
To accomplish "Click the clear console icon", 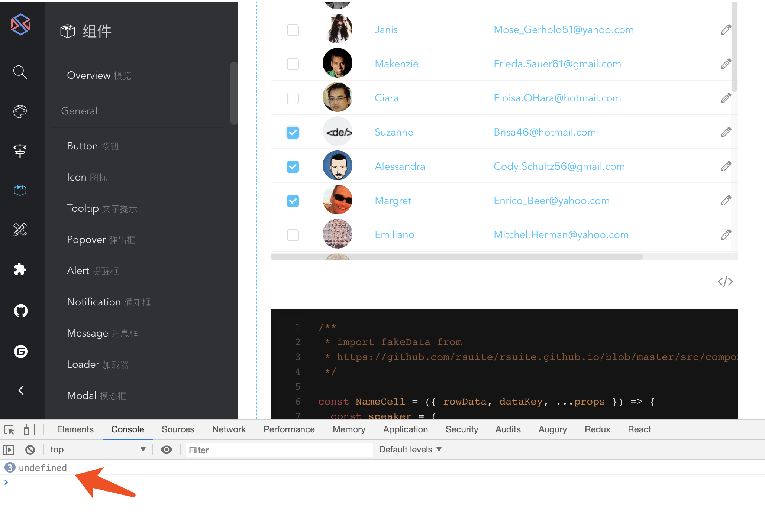I will coord(30,450).
